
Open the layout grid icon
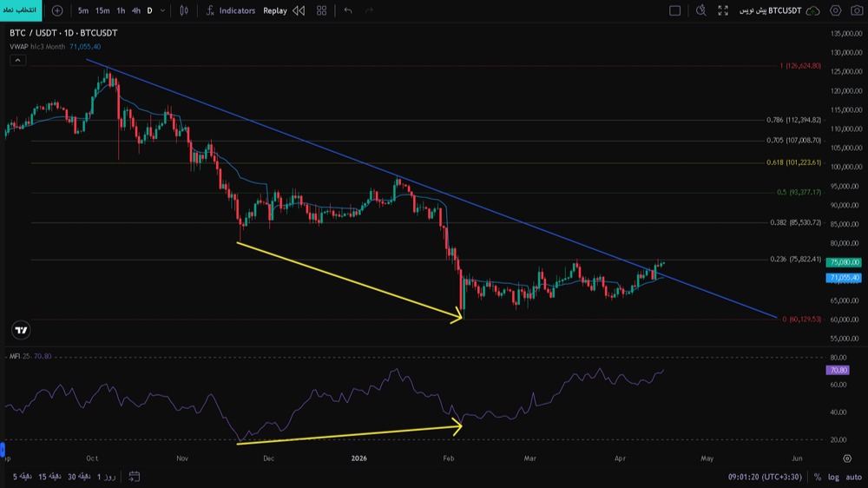tap(322, 10)
